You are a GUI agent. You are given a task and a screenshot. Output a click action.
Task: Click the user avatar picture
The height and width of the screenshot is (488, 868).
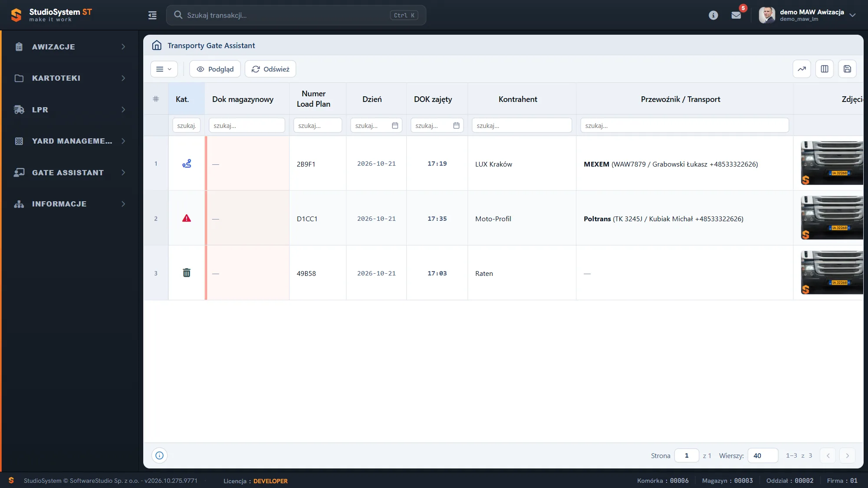coord(767,15)
